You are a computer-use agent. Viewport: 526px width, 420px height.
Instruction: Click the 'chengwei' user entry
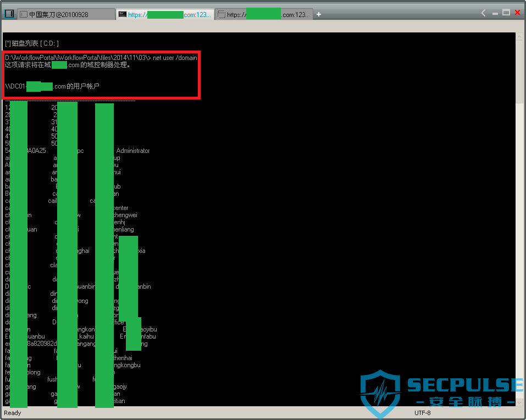coord(125,215)
